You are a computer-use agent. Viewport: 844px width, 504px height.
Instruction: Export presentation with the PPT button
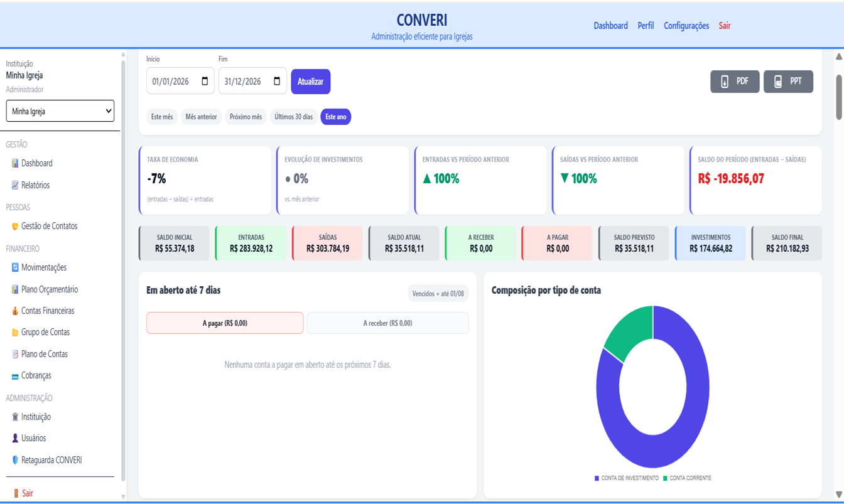(788, 82)
